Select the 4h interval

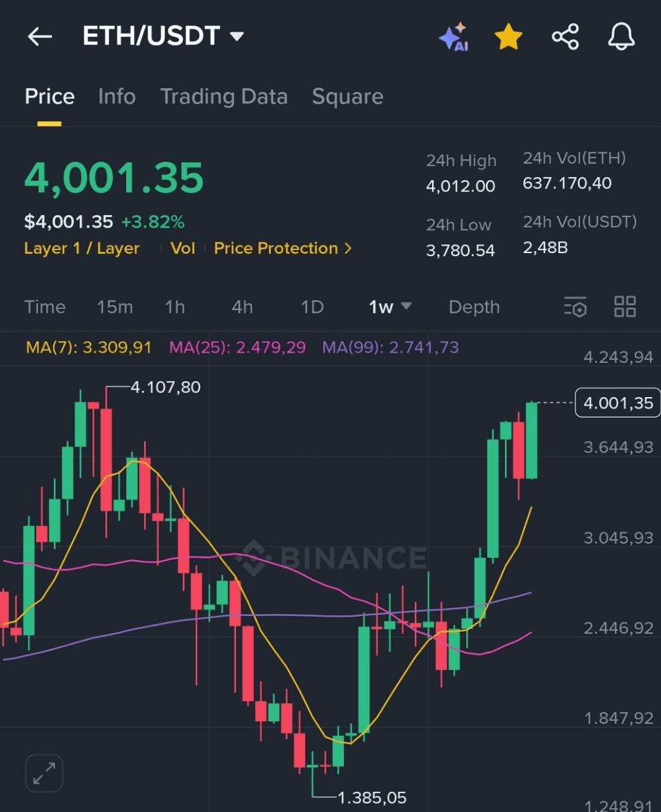click(x=242, y=307)
